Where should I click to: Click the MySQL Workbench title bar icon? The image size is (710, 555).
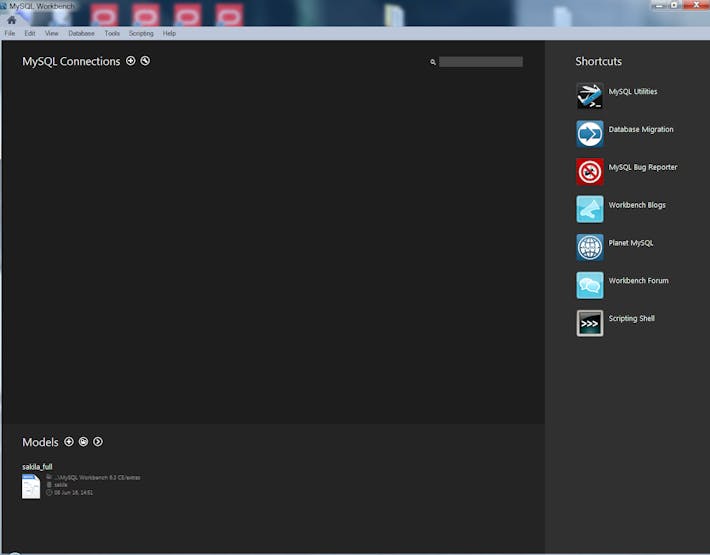4,6
